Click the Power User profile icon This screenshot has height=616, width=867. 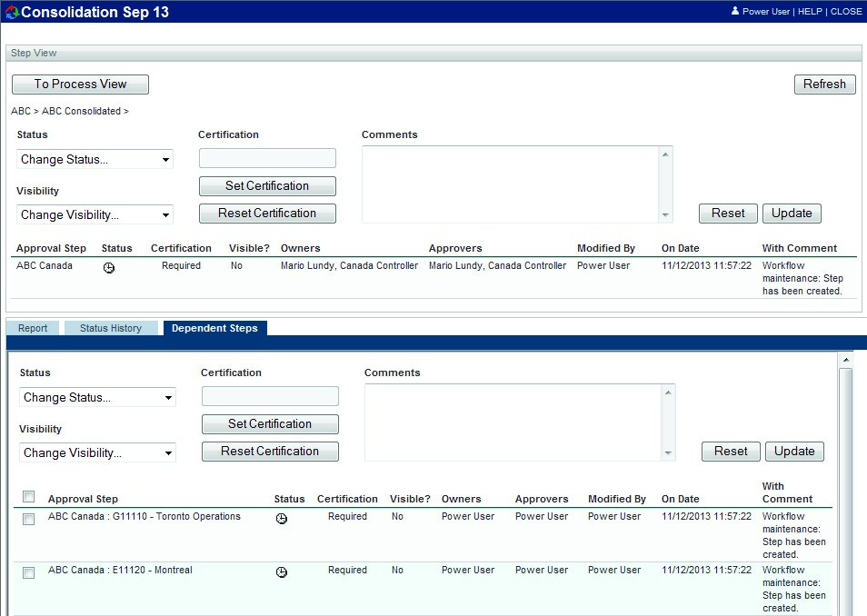coord(735,12)
